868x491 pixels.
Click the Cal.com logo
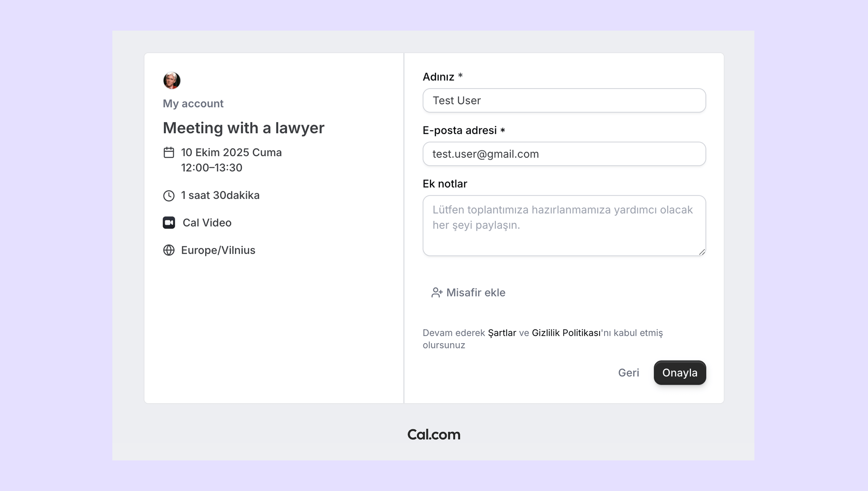point(434,435)
